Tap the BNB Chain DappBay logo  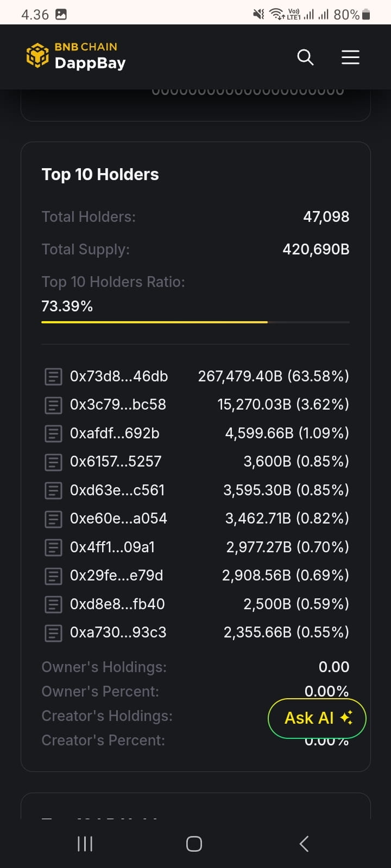(76, 56)
